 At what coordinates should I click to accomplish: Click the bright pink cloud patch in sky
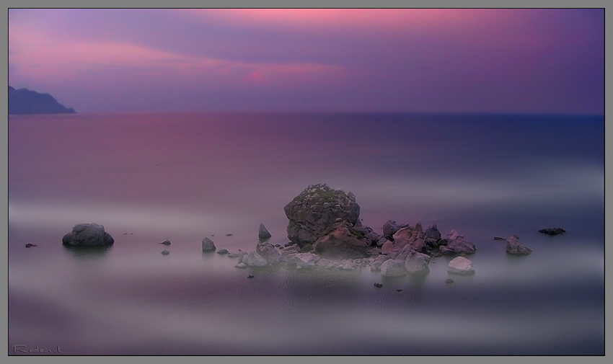coord(256,75)
